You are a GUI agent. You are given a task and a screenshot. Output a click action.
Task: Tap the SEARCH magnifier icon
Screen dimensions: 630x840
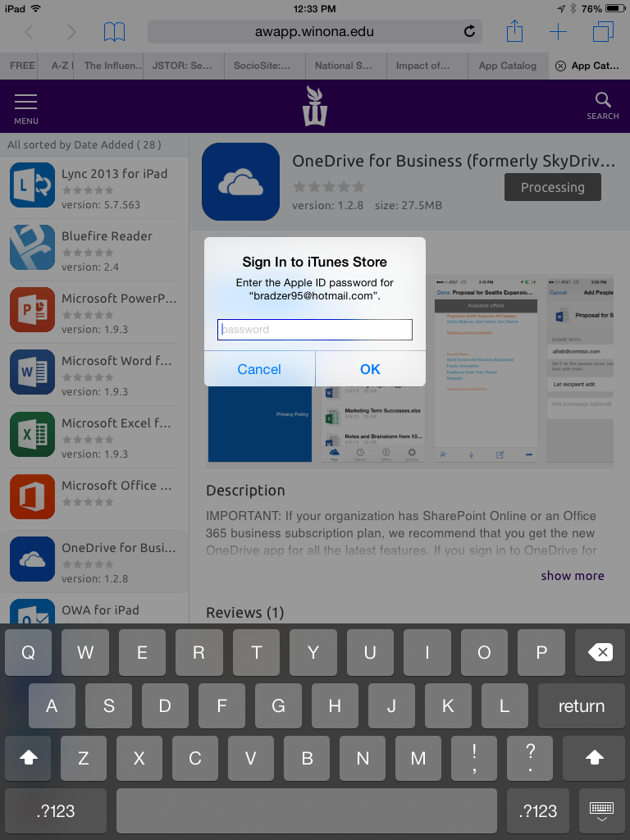click(x=603, y=106)
